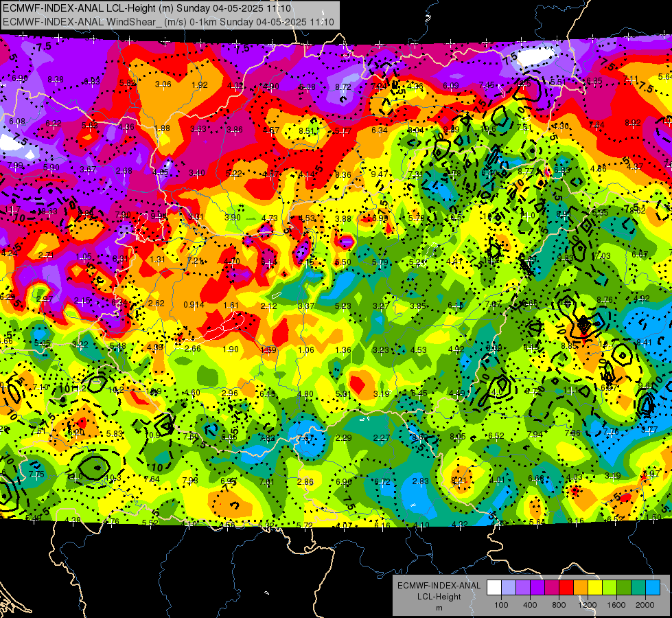Click the grid value '8.72'

coord(343,87)
